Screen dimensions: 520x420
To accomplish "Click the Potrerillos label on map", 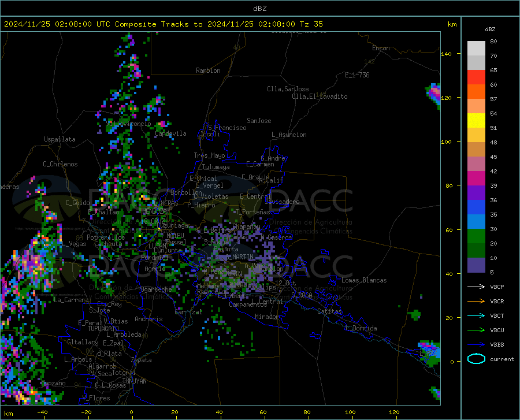I will 106,237.
